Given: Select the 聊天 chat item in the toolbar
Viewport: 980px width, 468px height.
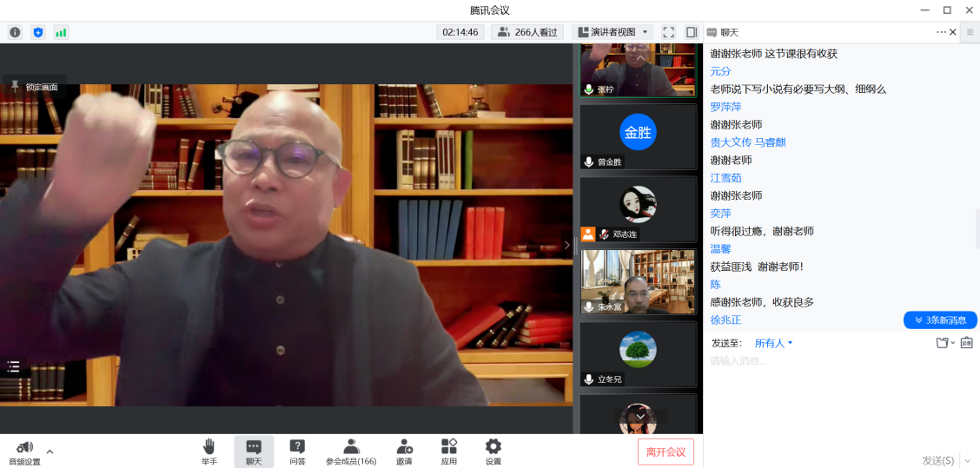Looking at the screenshot, I should [x=254, y=452].
